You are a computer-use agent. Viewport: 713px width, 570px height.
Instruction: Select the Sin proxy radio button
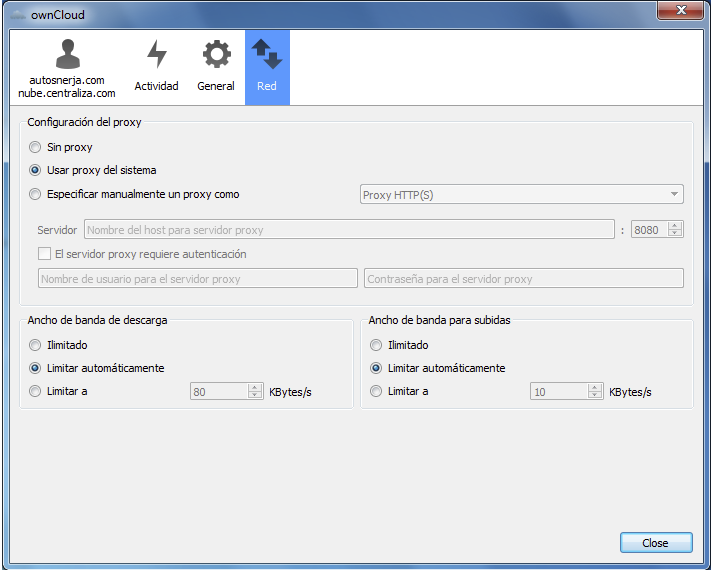36,147
